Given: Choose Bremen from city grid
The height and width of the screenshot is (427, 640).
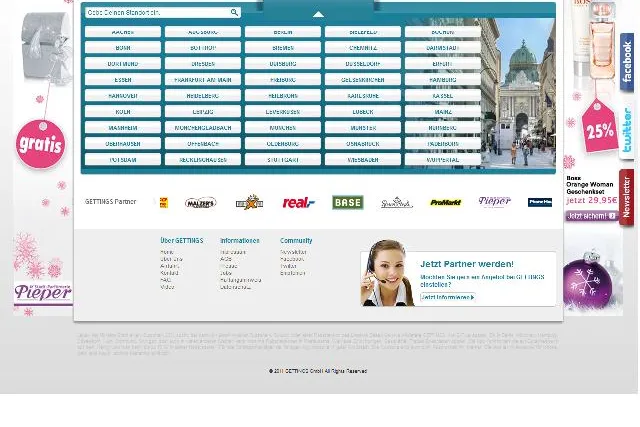Looking at the screenshot, I should tap(283, 48).
